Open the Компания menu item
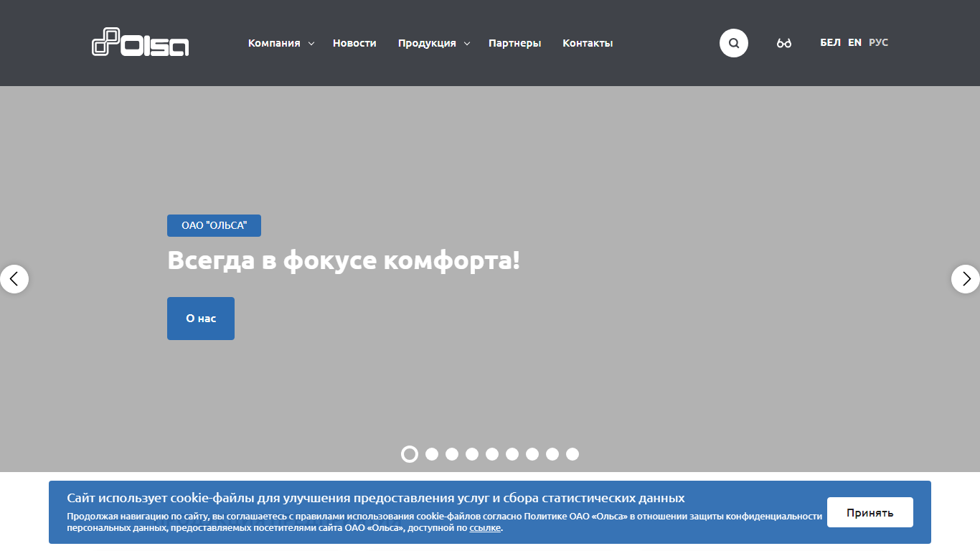The height and width of the screenshot is (551, 980). pos(274,43)
